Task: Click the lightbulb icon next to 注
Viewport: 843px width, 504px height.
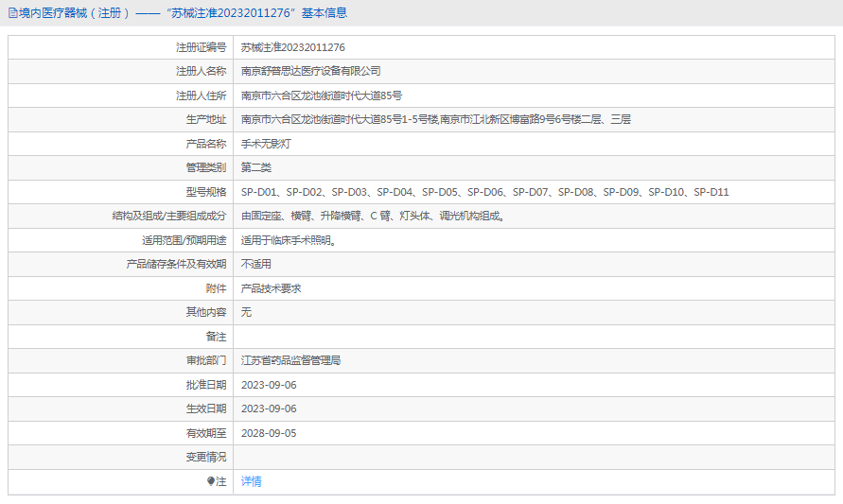Action: point(211,481)
